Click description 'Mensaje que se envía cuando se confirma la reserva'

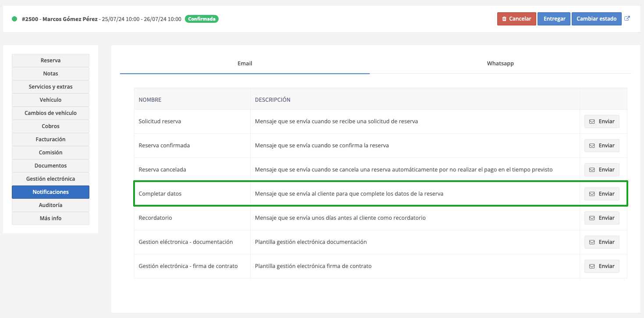[x=322, y=146]
